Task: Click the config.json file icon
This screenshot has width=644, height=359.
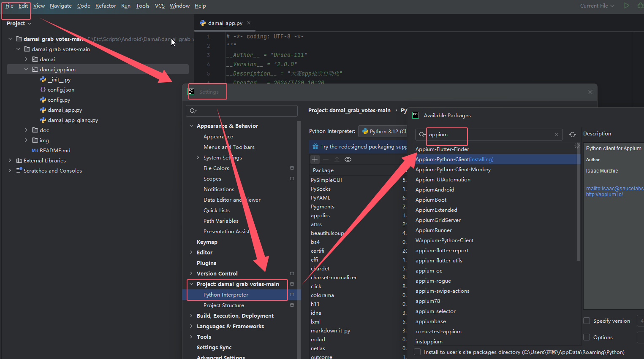Action: pos(43,89)
